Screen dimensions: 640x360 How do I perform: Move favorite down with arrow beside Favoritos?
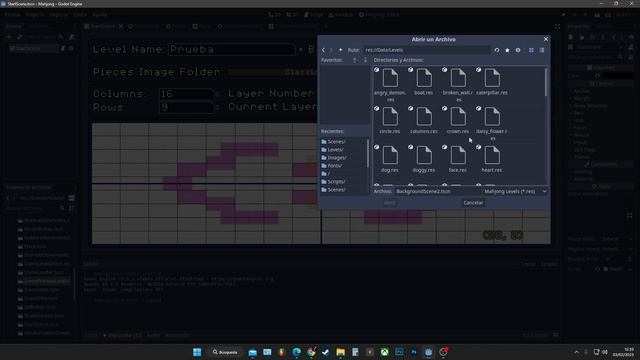tap(365, 60)
